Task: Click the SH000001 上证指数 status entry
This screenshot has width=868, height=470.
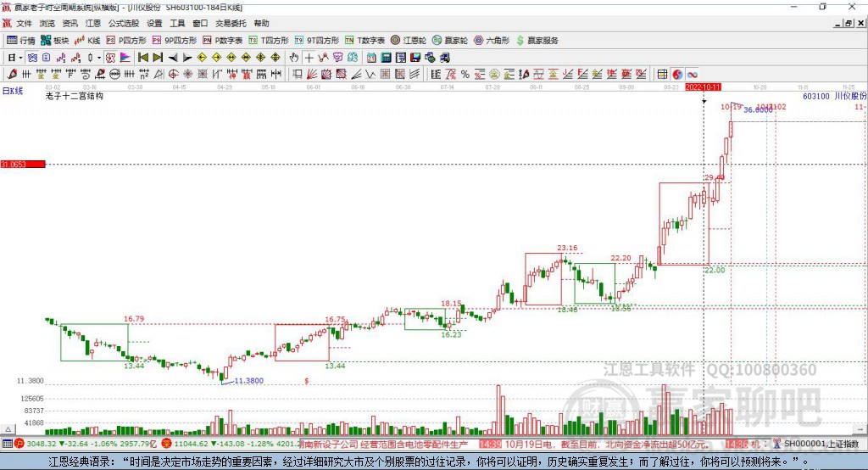Action: click(x=821, y=444)
